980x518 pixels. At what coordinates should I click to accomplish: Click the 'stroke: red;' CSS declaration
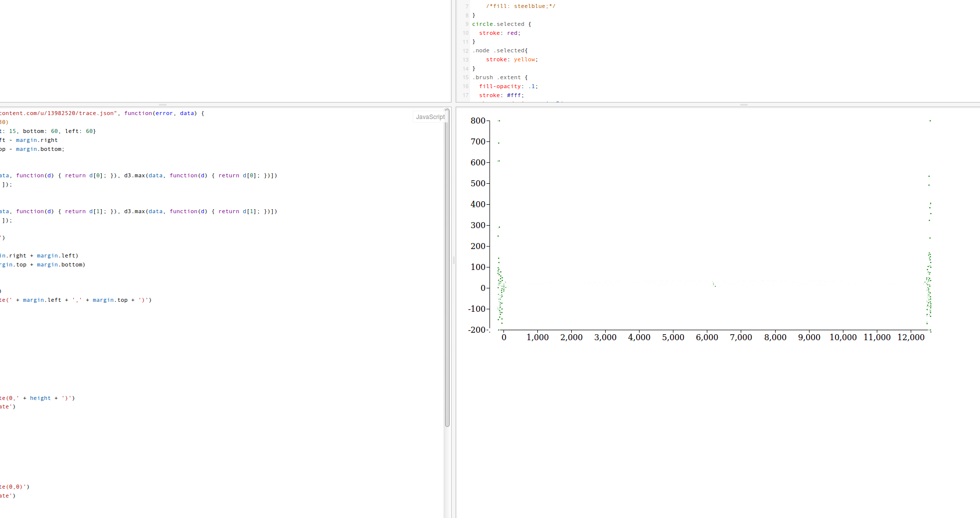[x=499, y=33]
